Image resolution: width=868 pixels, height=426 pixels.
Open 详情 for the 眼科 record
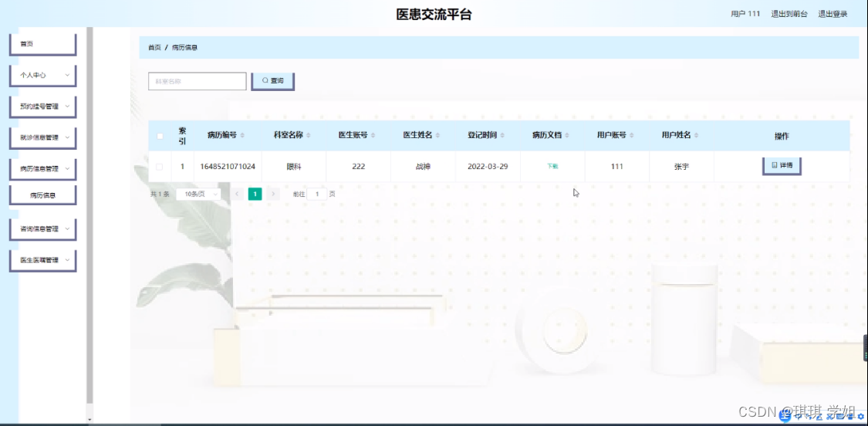pos(782,166)
